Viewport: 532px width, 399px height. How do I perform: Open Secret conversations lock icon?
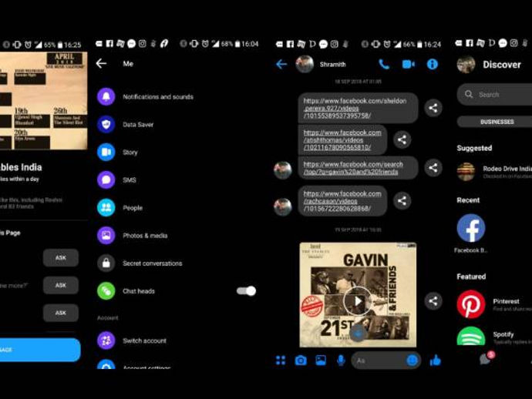tap(106, 263)
